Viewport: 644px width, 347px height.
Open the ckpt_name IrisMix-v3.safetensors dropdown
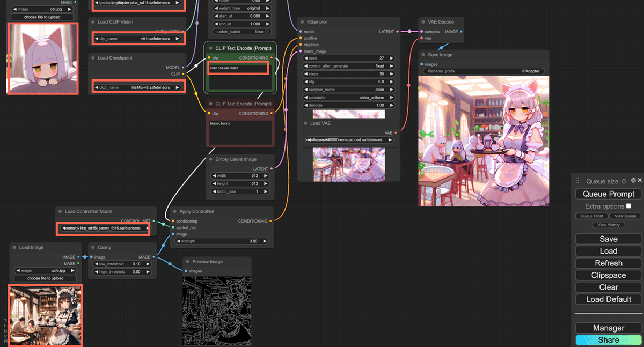[x=138, y=87]
